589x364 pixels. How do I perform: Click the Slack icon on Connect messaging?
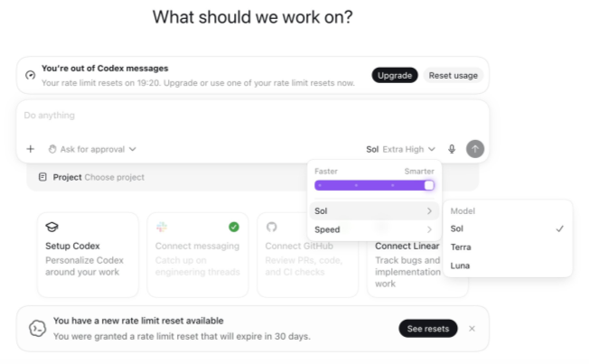point(162,227)
